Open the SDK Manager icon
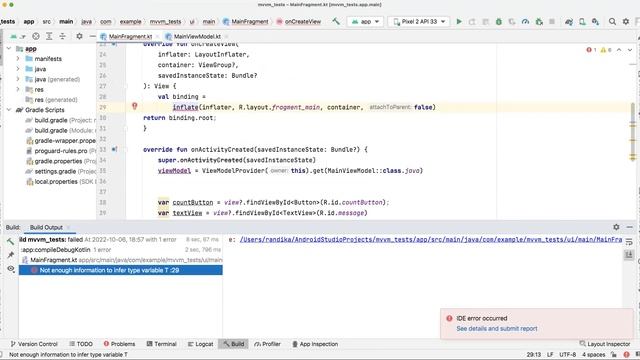The height and width of the screenshot is (360, 640). (x=596, y=22)
